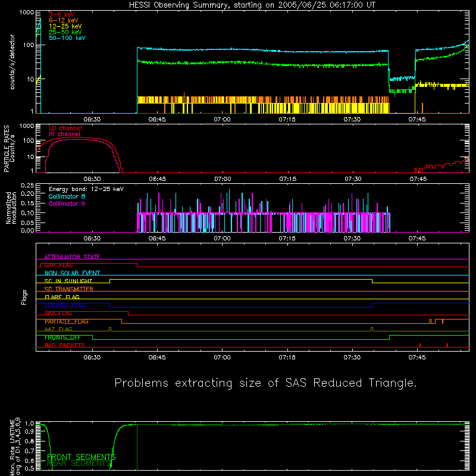The height and width of the screenshot is (476, 476).
Task: Click the Flags axis title
Action: 24,297
